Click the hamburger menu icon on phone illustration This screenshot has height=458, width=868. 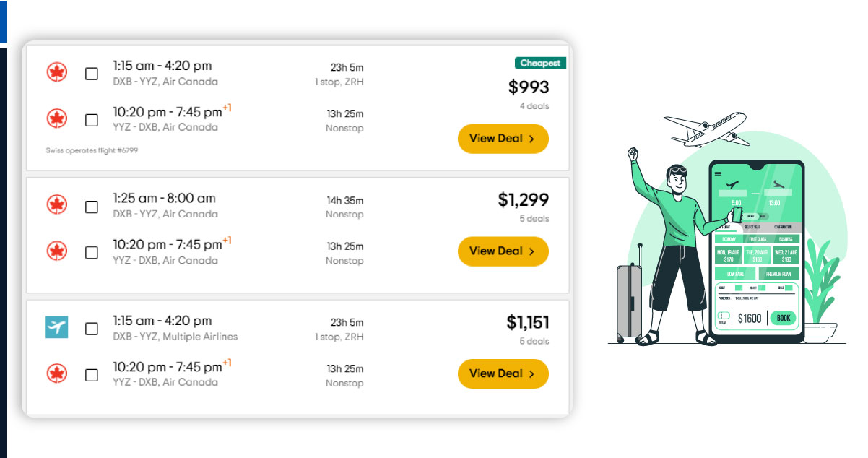718,174
